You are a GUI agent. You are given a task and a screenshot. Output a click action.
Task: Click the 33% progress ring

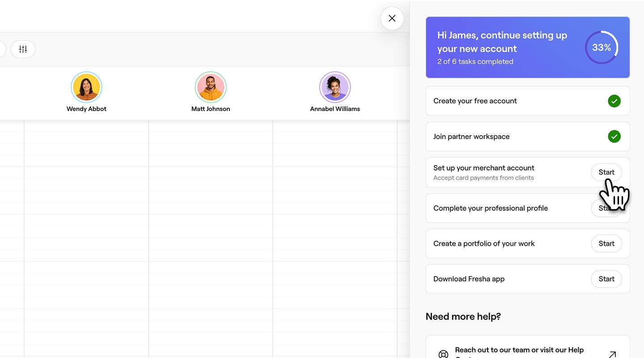[x=602, y=47]
